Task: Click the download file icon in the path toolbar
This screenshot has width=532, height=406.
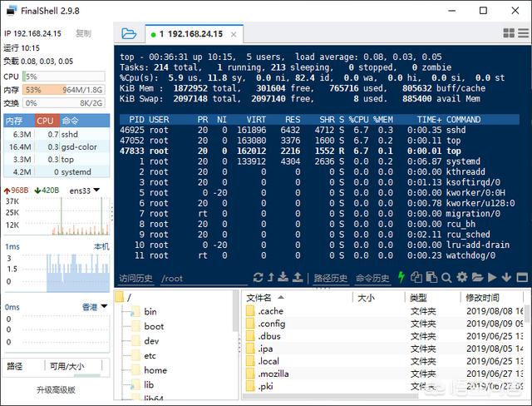Action: [x=284, y=278]
